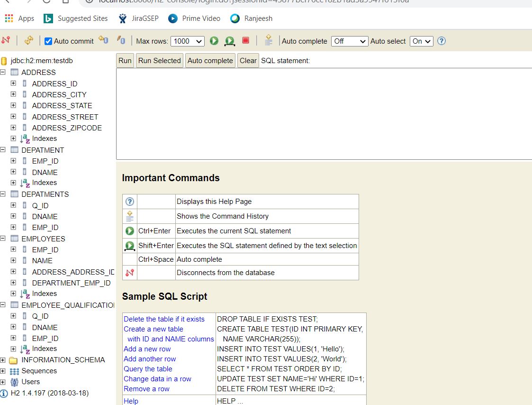Click the Create a new table link
This screenshot has width=532, height=405.
[x=153, y=329]
